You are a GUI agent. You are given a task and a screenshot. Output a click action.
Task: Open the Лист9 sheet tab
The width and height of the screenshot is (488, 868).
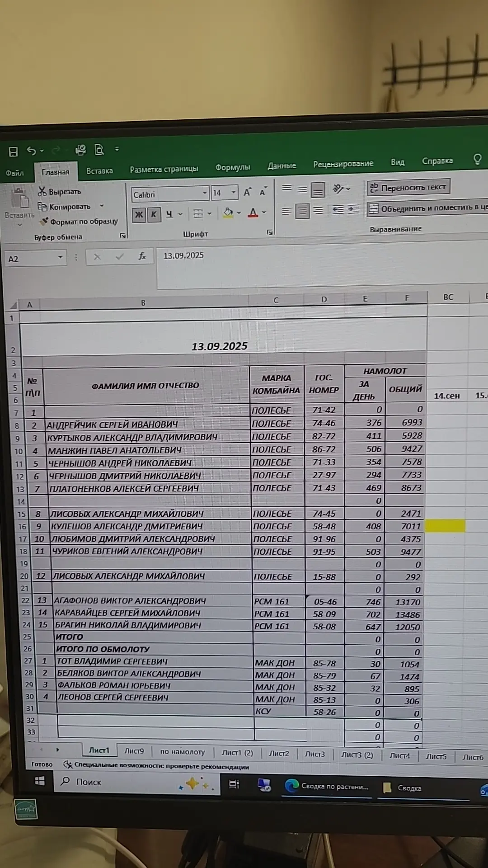tap(134, 751)
